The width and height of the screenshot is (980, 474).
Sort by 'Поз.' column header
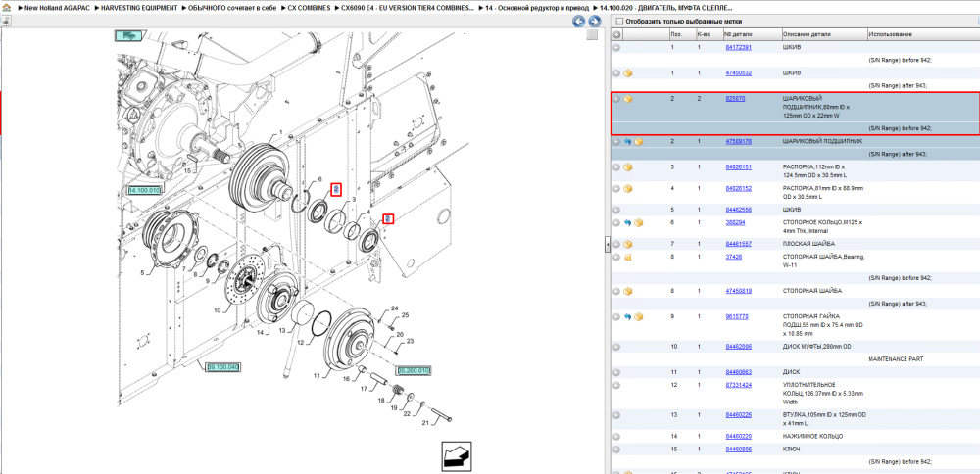tap(676, 34)
